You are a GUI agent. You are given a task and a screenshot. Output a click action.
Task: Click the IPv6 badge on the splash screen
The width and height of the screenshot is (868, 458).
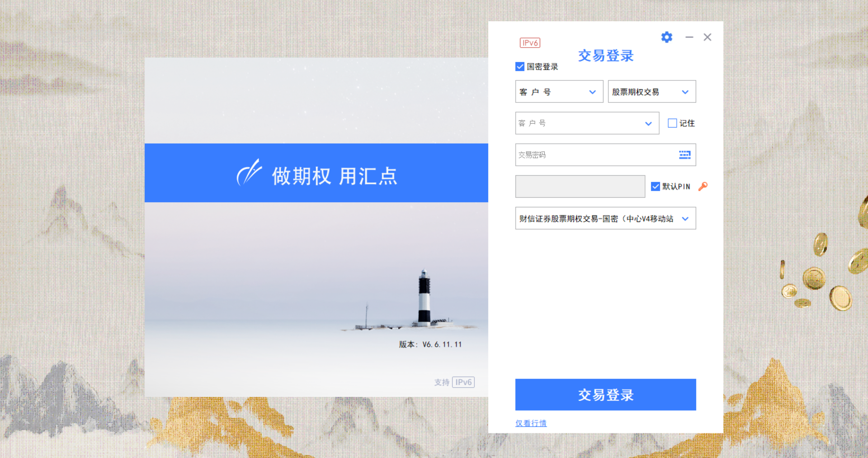[463, 382]
